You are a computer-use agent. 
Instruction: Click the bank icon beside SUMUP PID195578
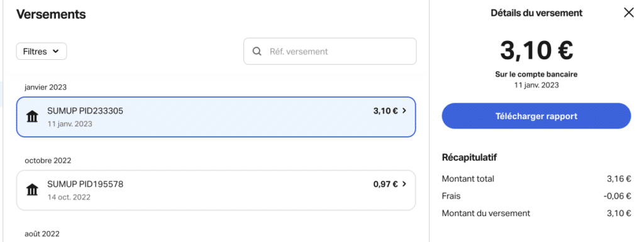(32, 190)
